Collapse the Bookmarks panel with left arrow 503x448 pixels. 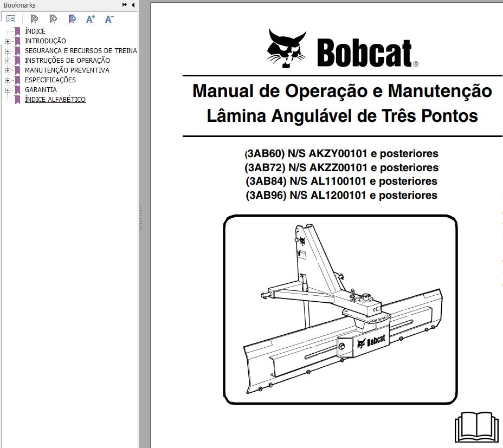[133, 5]
